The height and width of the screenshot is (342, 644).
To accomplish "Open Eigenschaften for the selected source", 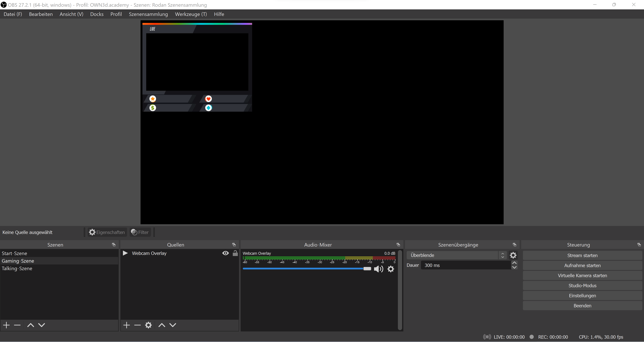I will click(x=106, y=232).
